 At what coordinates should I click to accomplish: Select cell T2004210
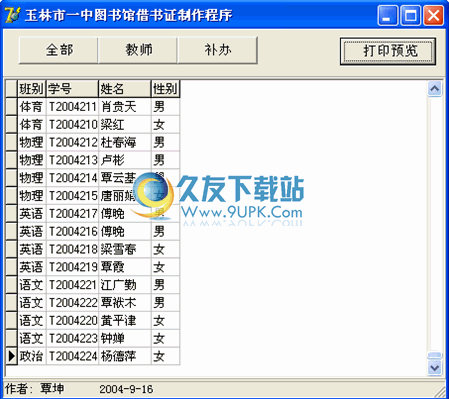coord(72,125)
